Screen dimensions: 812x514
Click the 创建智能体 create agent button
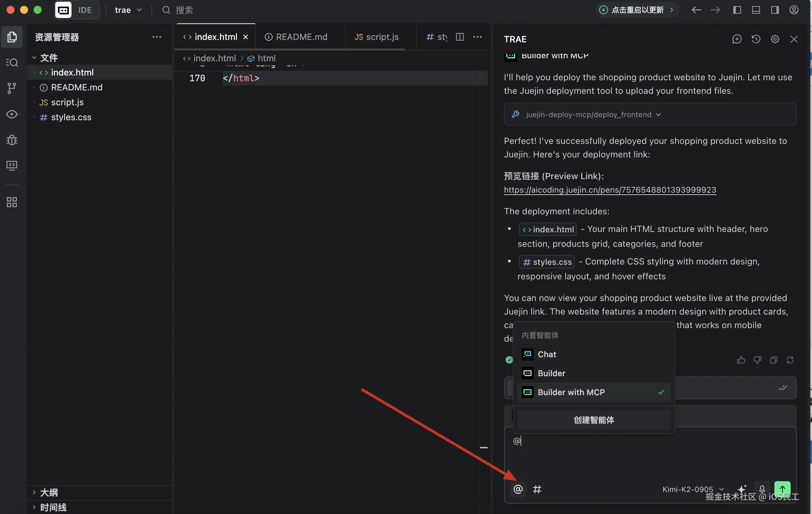(x=594, y=420)
